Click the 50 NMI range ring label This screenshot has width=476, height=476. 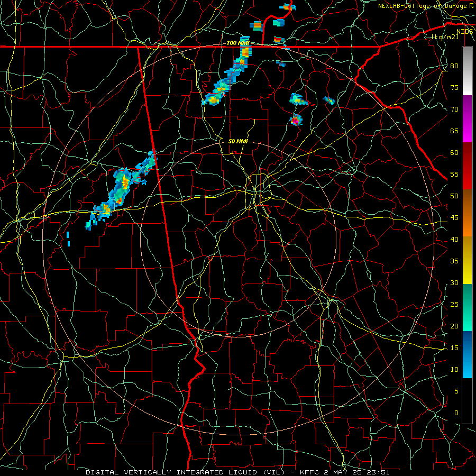[x=238, y=141]
